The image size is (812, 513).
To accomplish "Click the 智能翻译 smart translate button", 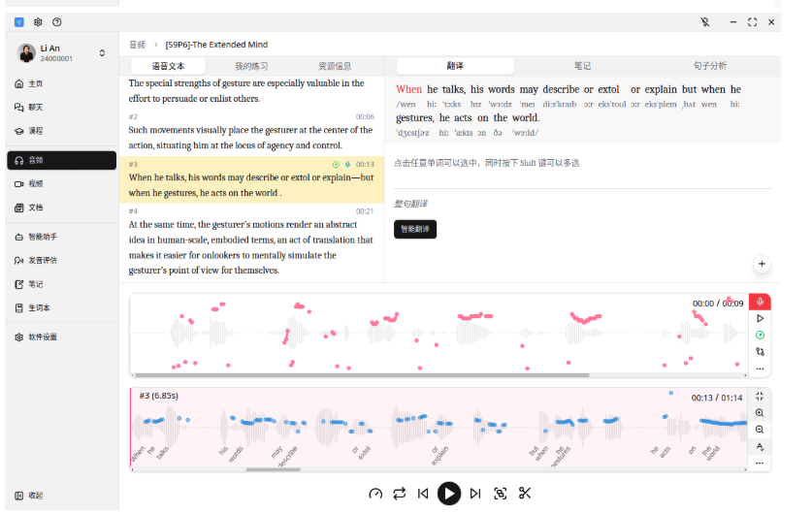I will point(415,229).
